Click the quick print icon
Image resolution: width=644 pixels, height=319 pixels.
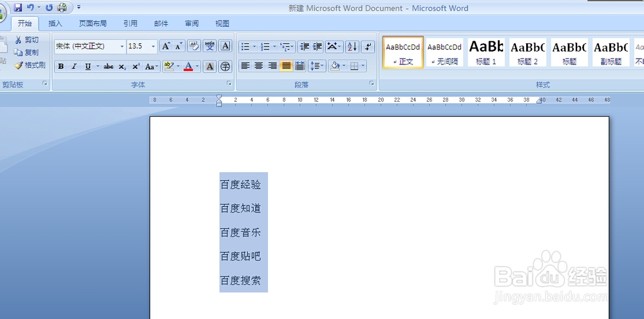click(62, 7)
